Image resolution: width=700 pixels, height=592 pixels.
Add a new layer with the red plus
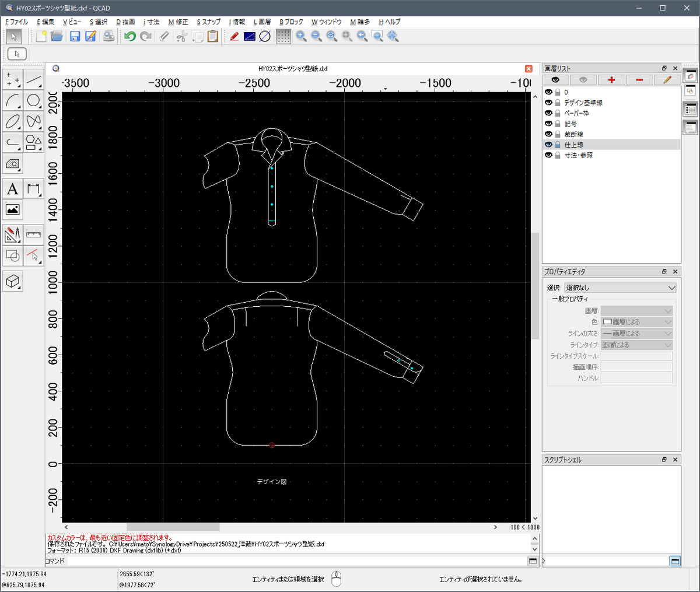coord(611,80)
